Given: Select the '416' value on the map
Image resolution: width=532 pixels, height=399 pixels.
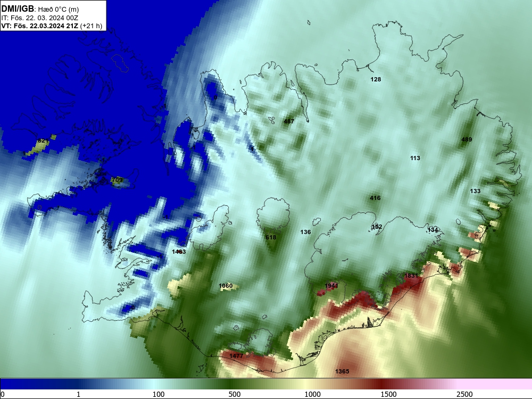Looking at the screenshot, I should pyautogui.click(x=375, y=198).
